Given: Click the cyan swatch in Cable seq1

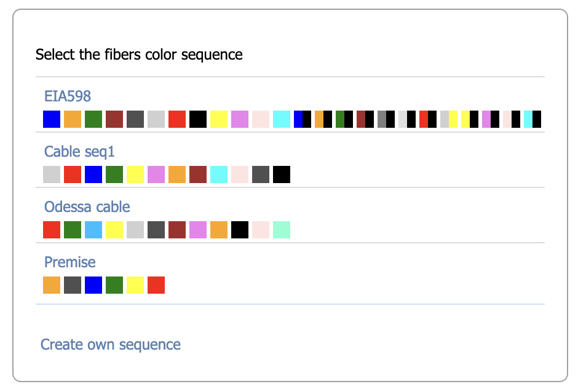Looking at the screenshot, I should coord(219,174).
